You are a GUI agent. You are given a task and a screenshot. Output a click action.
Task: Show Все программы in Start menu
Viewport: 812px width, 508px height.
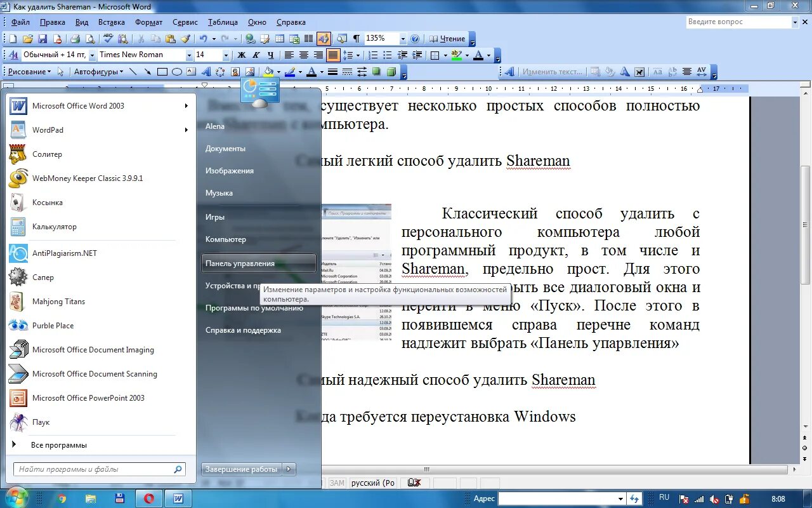pos(59,445)
